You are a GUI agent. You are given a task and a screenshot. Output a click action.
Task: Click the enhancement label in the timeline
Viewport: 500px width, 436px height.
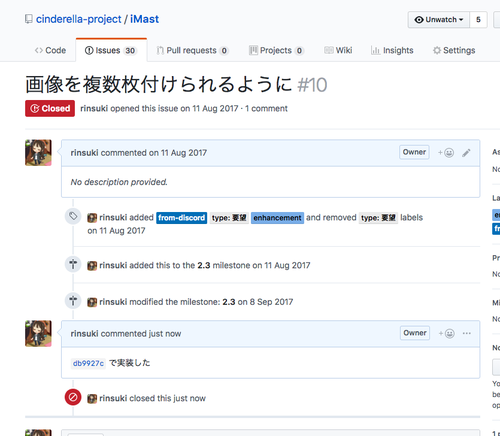pos(277,218)
